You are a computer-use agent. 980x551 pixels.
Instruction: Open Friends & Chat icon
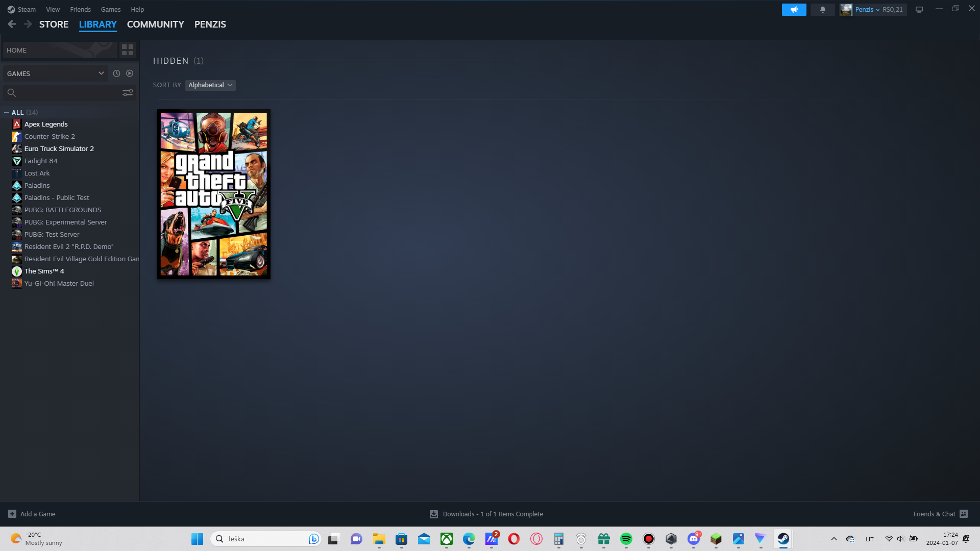point(964,514)
